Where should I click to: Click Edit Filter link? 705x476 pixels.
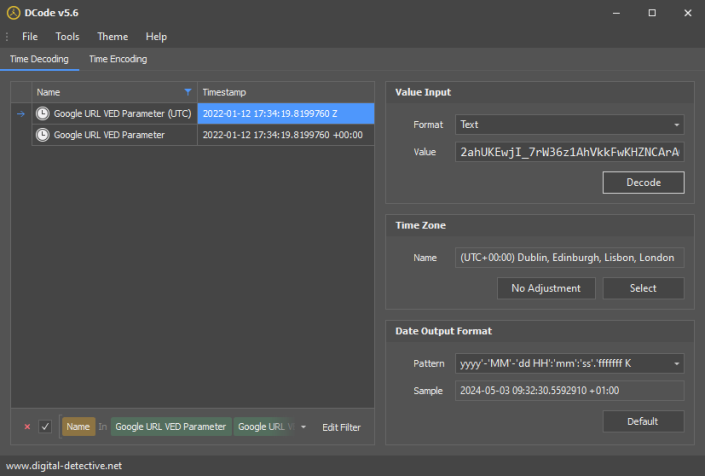click(341, 427)
